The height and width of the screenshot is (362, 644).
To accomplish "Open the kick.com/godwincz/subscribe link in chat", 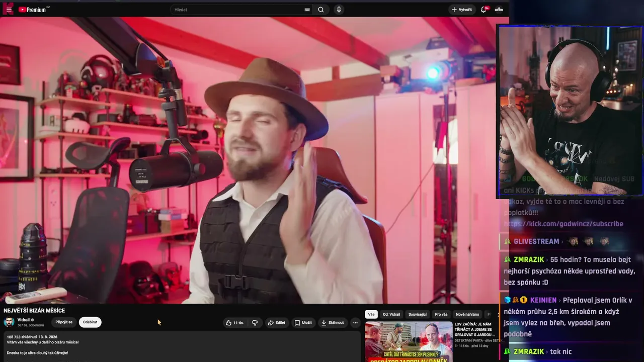I will [563, 224].
